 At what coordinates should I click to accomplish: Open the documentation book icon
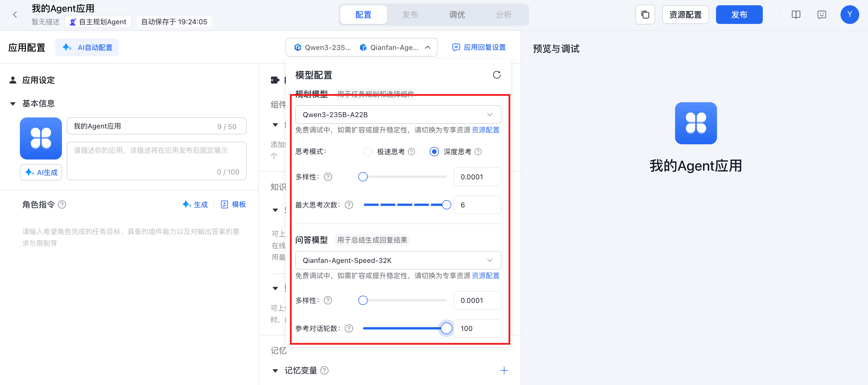tap(796, 15)
